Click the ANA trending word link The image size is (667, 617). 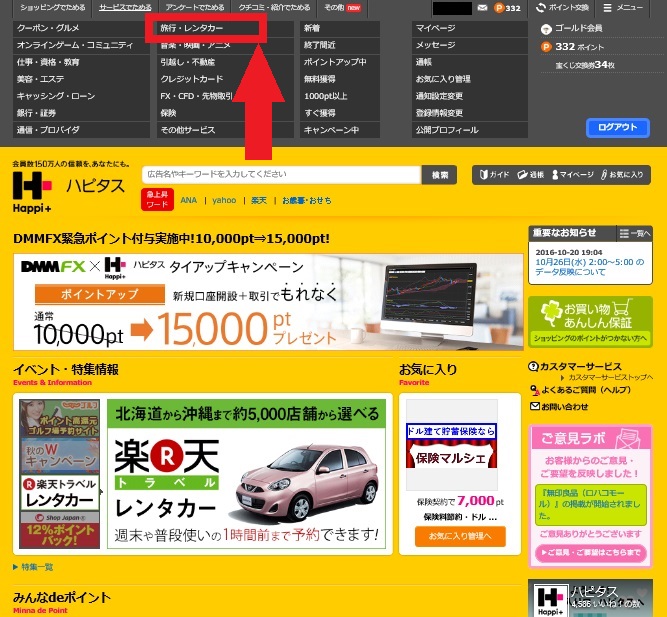[x=188, y=200]
